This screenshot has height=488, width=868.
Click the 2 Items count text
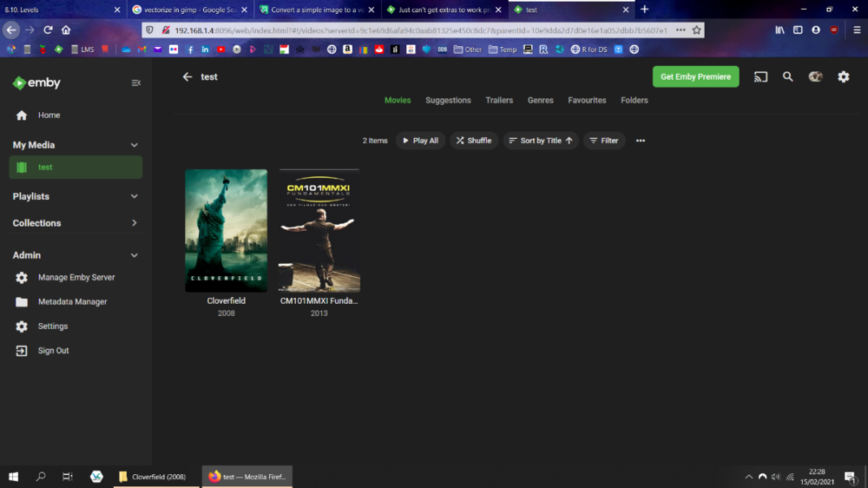pyautogui.click(x=375, y=141)
